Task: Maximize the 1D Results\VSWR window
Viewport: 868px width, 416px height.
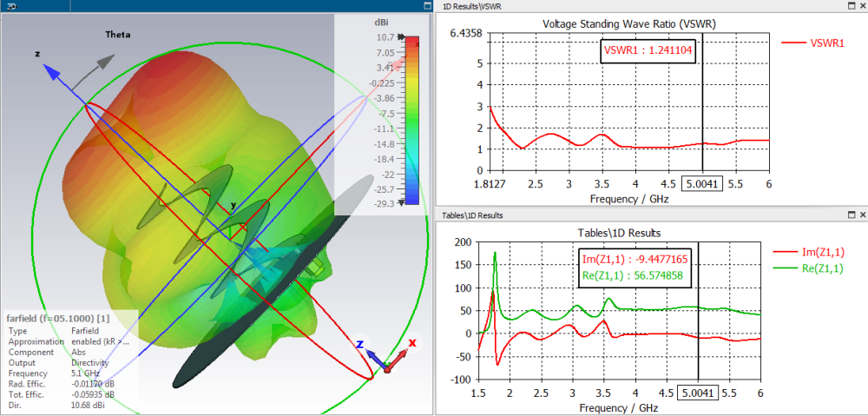Action: pyautogui.click(x=852, y=5)
